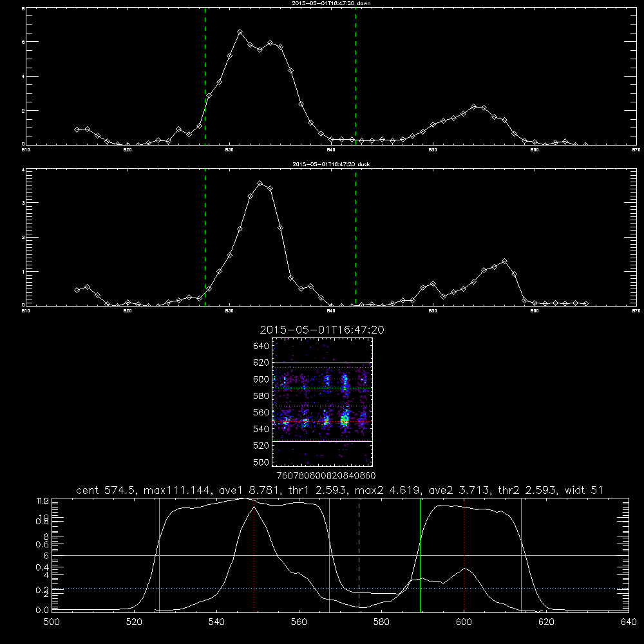Click the 600 label on the spectral image y-axis

(x=261, y=379)
